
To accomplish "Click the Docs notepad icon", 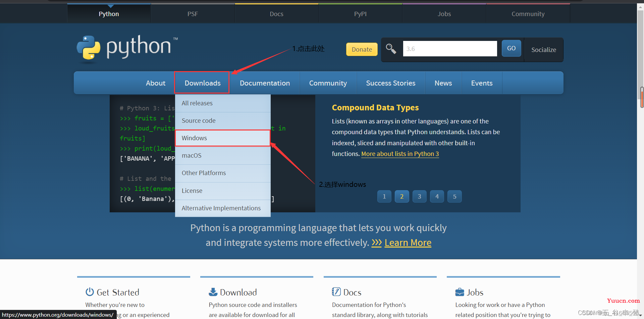I will (x=336, y=292).
